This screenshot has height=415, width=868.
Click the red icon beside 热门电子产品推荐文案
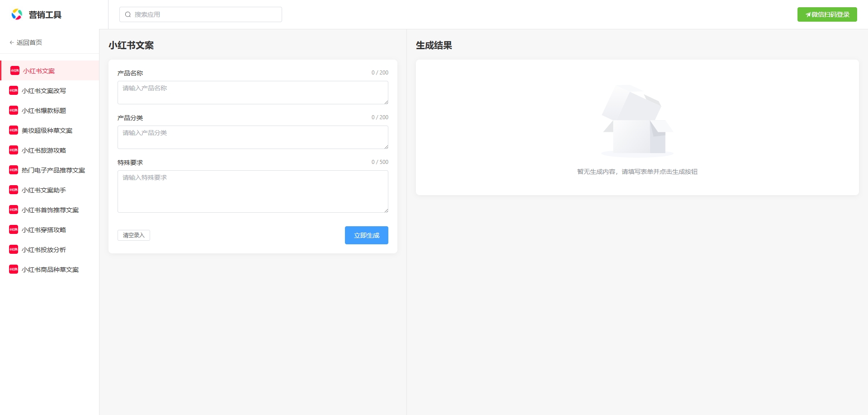click(x=14, y=170)
